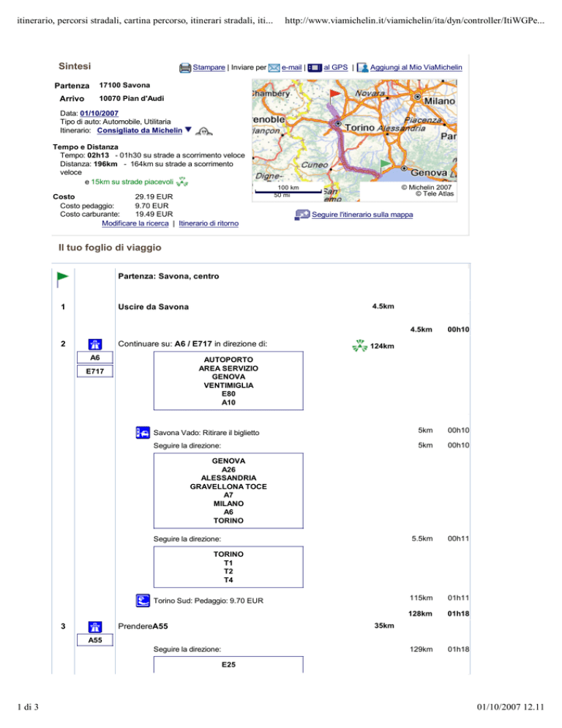The height and width of the screenshot is (728, 562).
Task: Click the '15km su strade piacevoli' text
Action: (132, 182)
